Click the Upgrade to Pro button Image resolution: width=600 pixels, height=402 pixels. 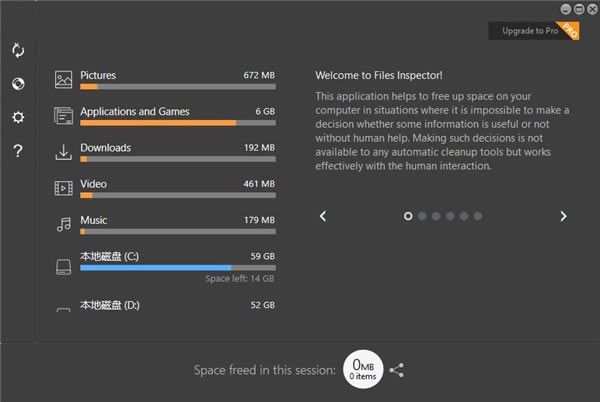pos(533,31)
